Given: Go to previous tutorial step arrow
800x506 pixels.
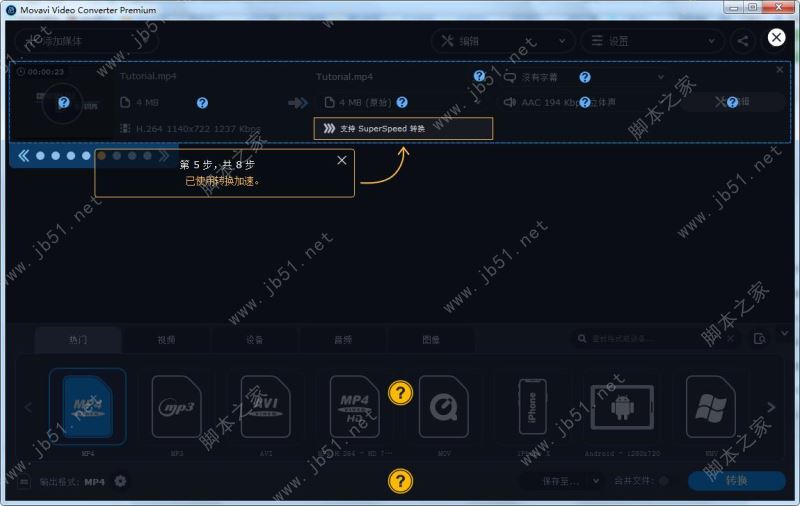Looking at the screenshot, I should (x=23, y=156).
